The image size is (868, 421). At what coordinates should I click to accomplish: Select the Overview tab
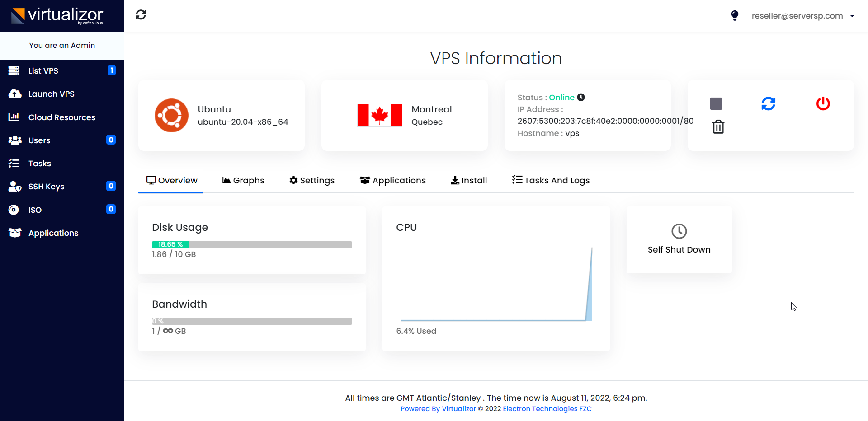172,181
